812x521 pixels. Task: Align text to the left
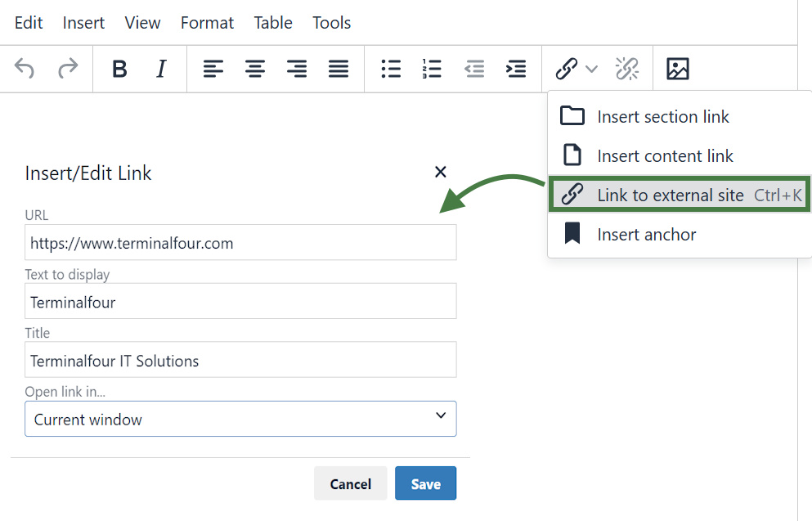(213, 70)
